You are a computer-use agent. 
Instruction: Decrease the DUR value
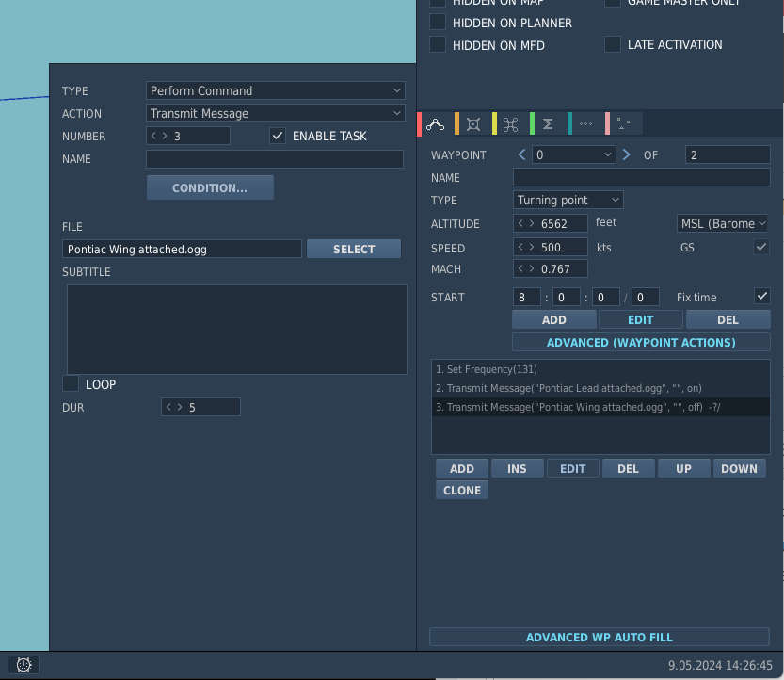(x=169, y=407)
